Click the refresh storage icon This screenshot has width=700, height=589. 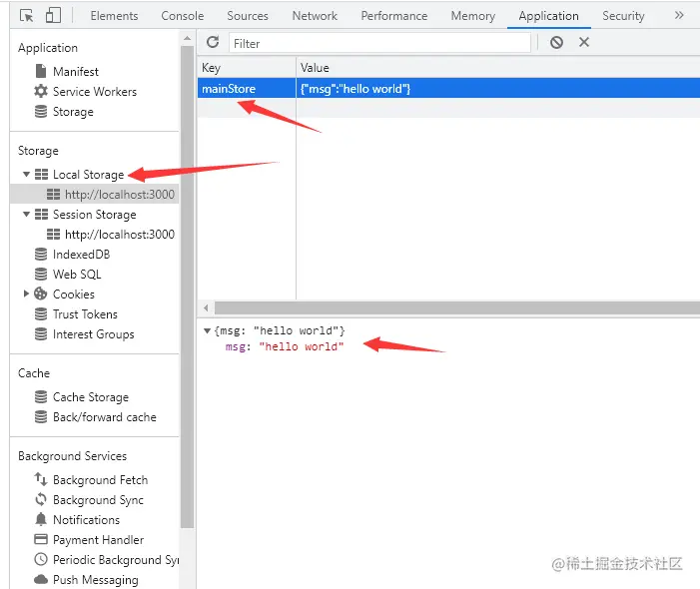[213, 42]
